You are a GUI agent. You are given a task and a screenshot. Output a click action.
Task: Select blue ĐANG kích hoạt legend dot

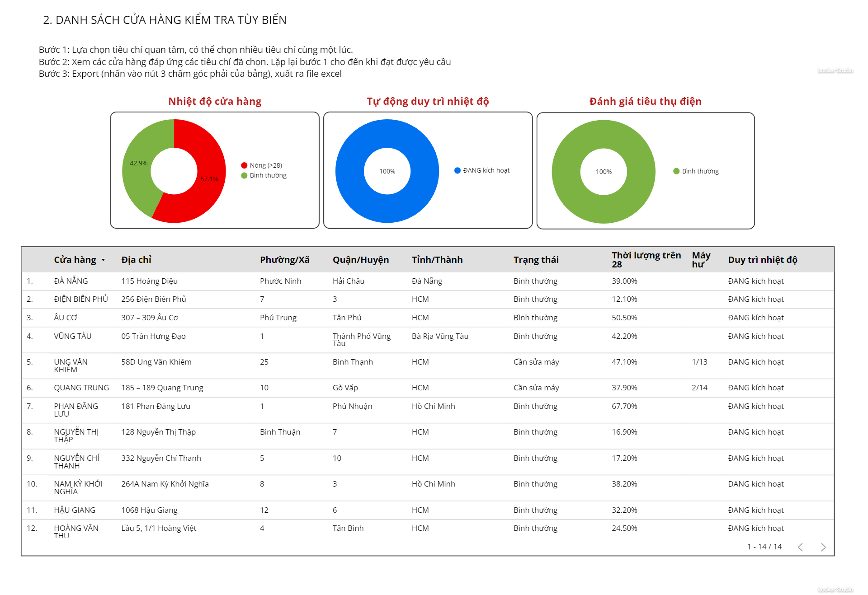(458, 170)
